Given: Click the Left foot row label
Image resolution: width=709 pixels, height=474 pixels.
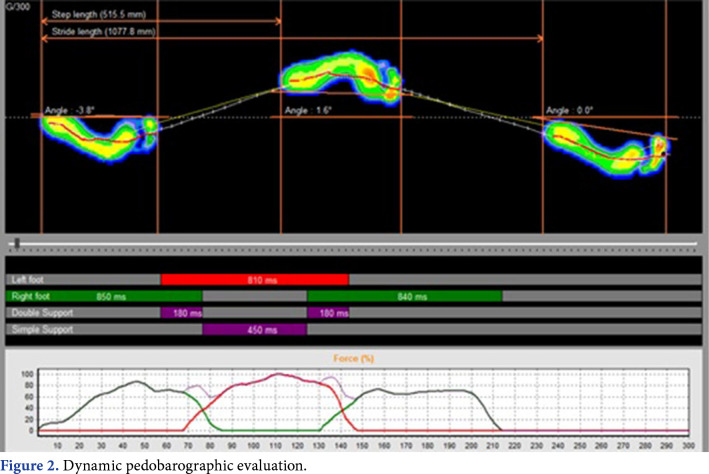Looking at the screenshot, I should [x=28, y=280].
